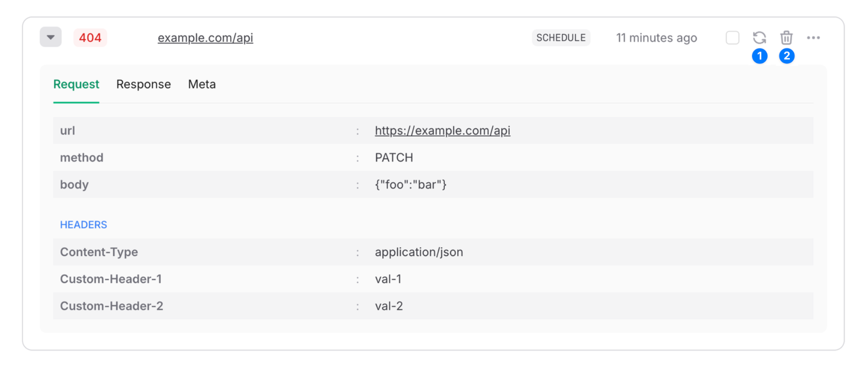Open the three-dots more options menu
The image size is (868, 371).
pyautogui.click(x=813, y=38)
